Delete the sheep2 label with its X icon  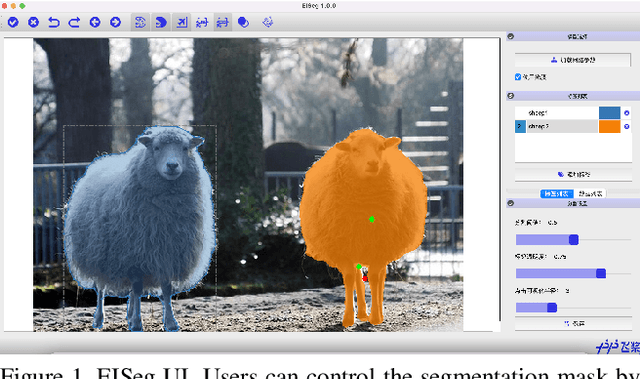[627, 126]
